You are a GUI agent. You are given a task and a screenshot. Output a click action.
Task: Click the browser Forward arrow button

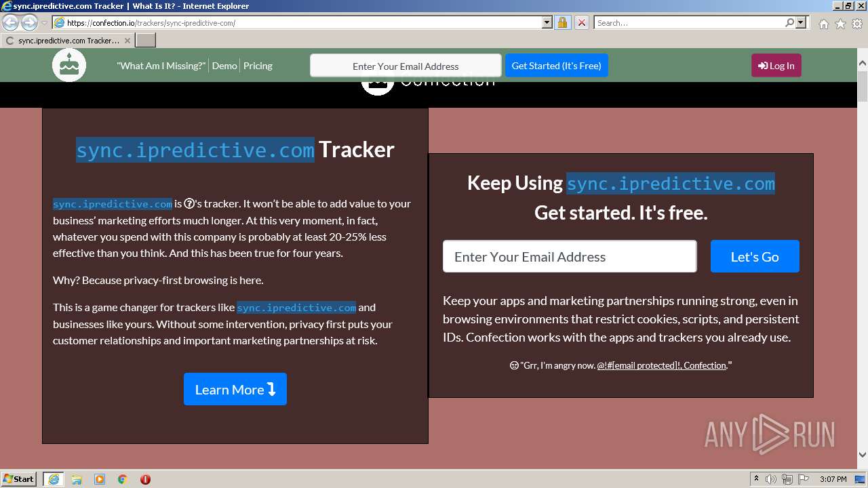coord(29,22)
